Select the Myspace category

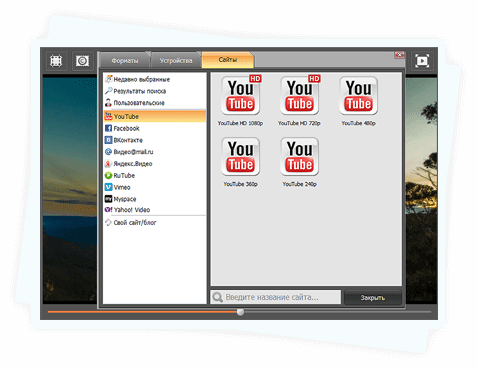tap(155, 199)
